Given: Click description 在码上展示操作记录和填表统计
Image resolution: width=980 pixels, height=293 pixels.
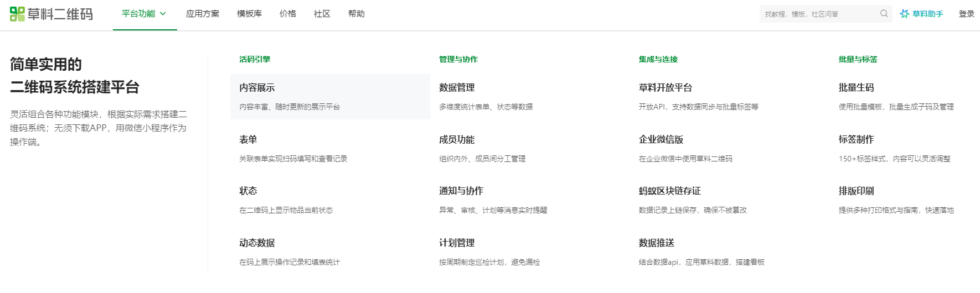Looking at the screenshot, I should [290, 262].
